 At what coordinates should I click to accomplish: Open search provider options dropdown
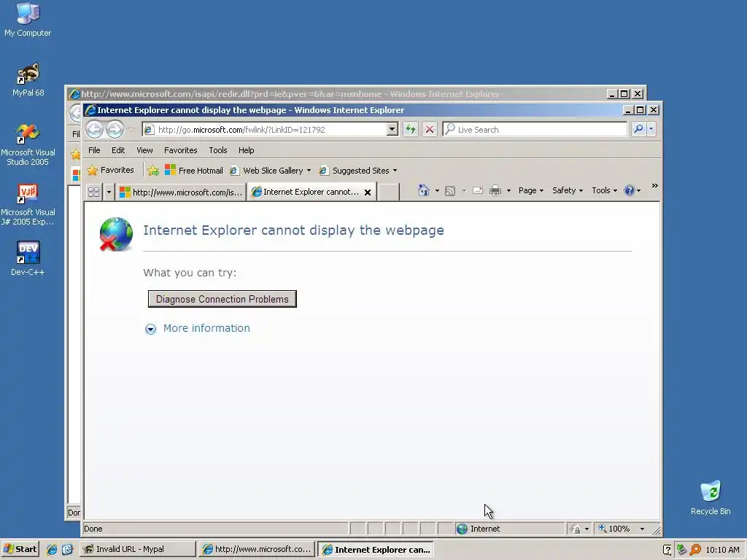(x=651, y=129)
